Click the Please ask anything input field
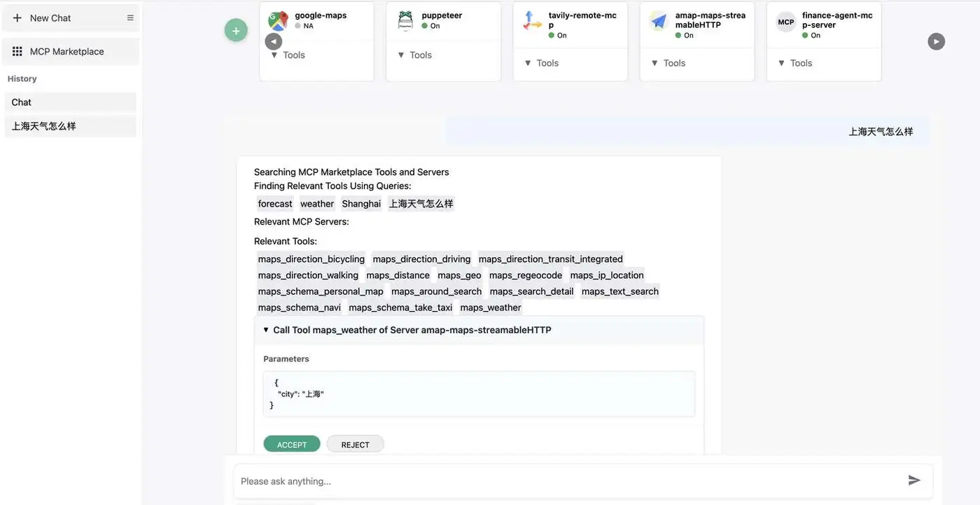This screenshot has height=505, width=980. 570,481
